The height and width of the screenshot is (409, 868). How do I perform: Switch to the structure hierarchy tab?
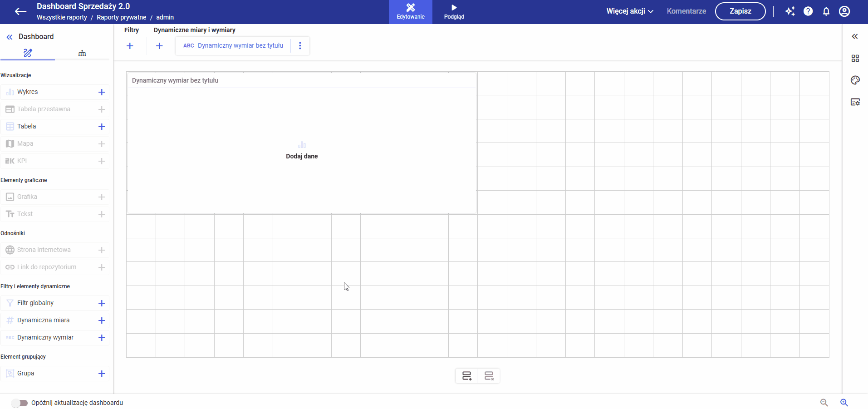82,53
